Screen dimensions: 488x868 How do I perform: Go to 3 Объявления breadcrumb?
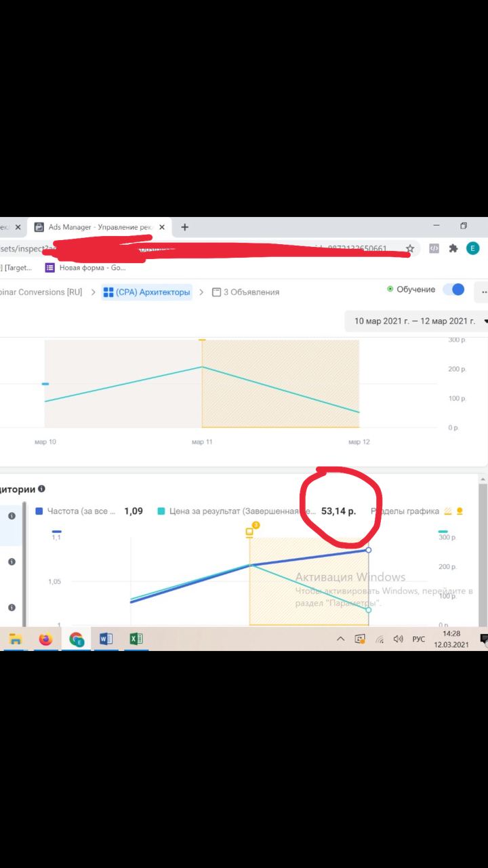pyautogui.click(x=245, y=292)
